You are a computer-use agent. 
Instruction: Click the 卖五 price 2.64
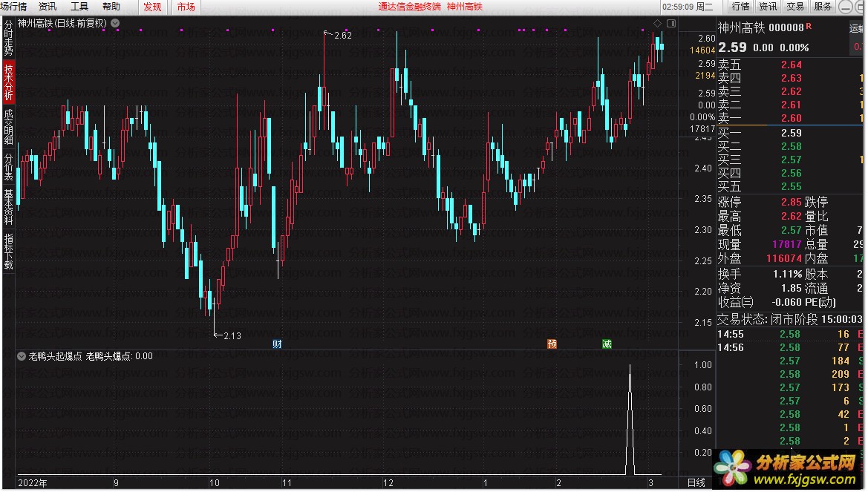click(791, 65)
